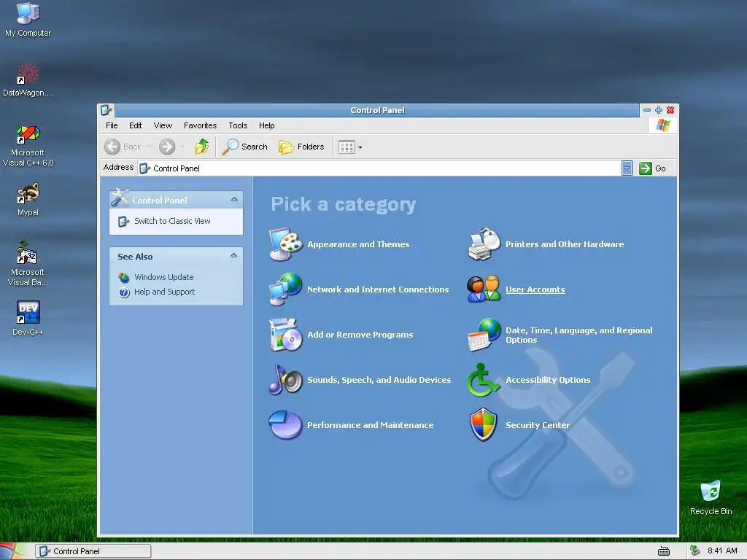Click the Accessibility Options text link
747x560 pixels.
point(548,380)
